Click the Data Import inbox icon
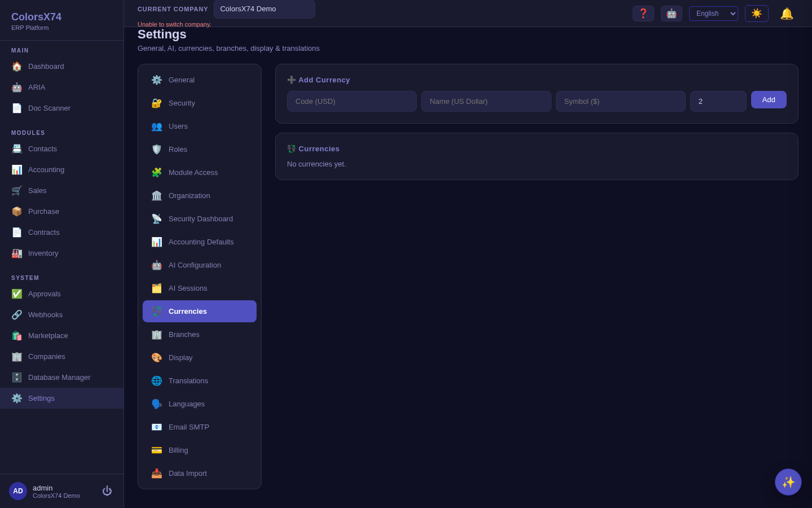Image resolution: width=812 pixels, height=508 pixels. click(x=157, y=474)
